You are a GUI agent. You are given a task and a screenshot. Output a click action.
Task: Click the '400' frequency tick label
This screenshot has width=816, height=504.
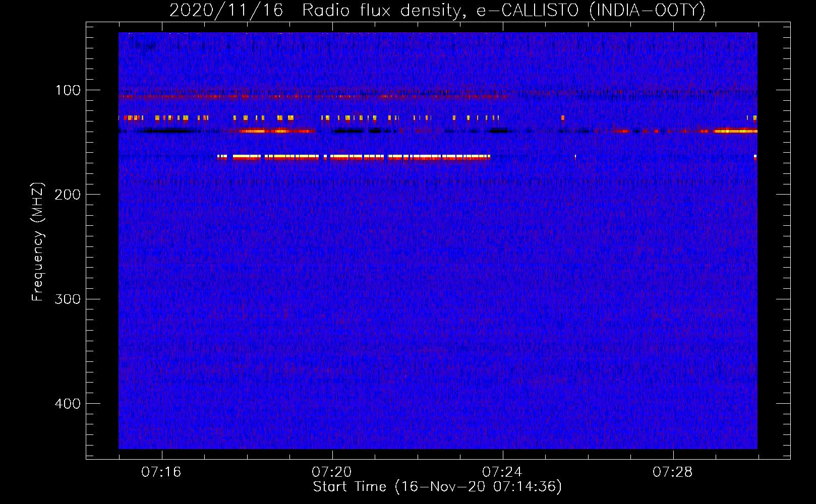click(68, 404)
